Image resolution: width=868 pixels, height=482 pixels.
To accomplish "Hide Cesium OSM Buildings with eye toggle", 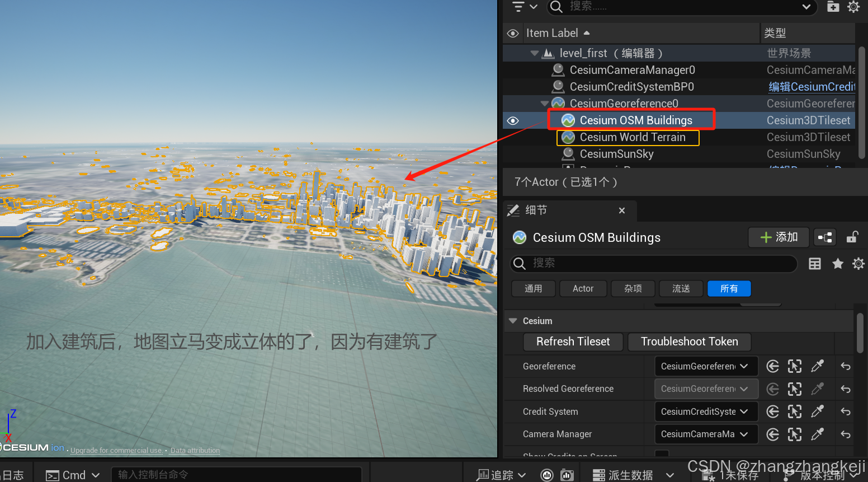I will (513, 120).
